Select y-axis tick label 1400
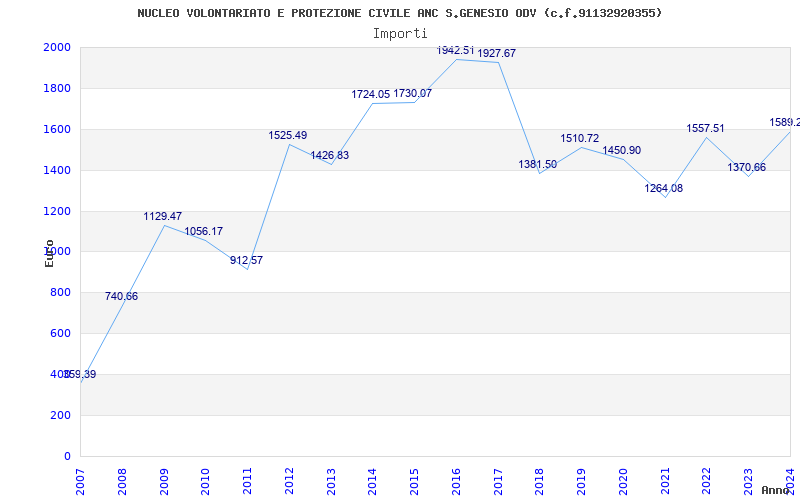 57,170
